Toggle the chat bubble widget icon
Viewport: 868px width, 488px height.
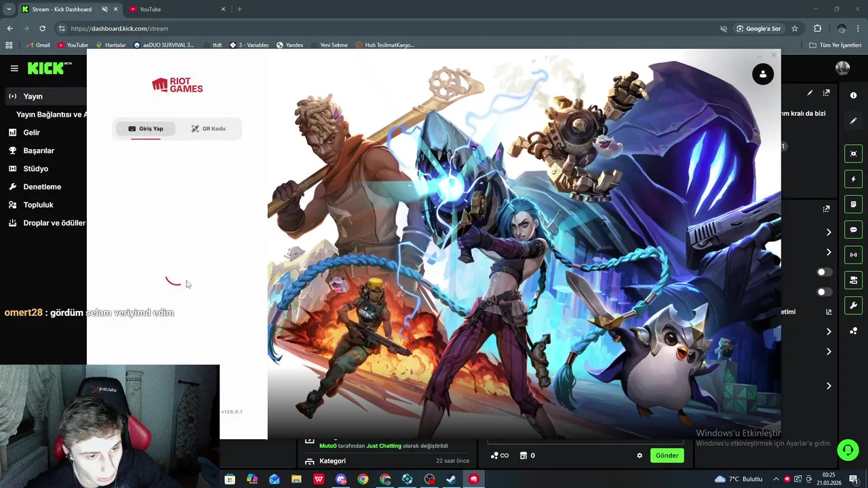pyautogui.click(x=854, y=230)
